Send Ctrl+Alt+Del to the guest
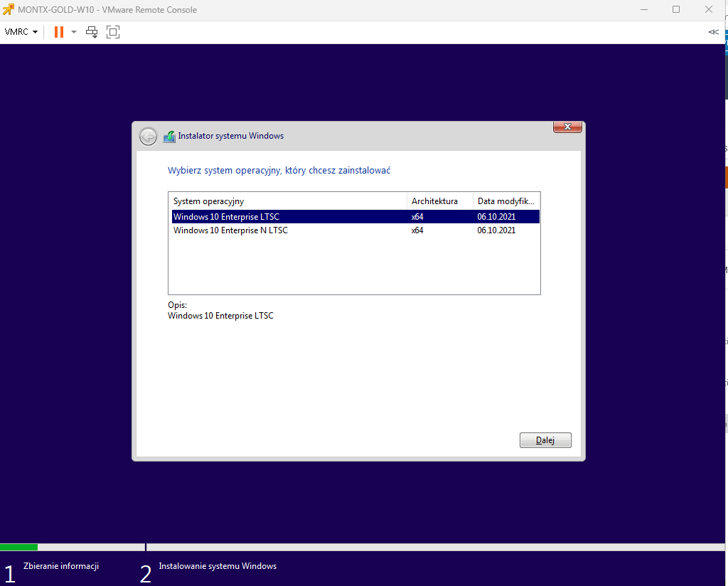The height and width of the screenshot is (586, 728). 92,32
